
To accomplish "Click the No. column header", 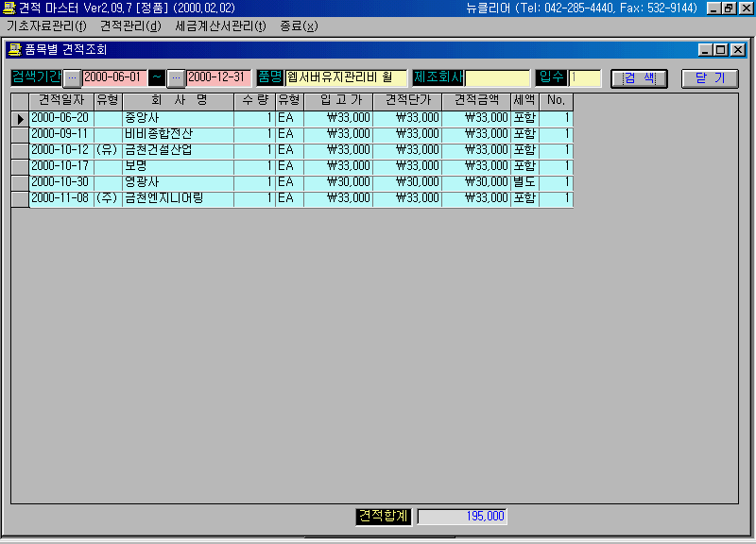I will 556,101.
